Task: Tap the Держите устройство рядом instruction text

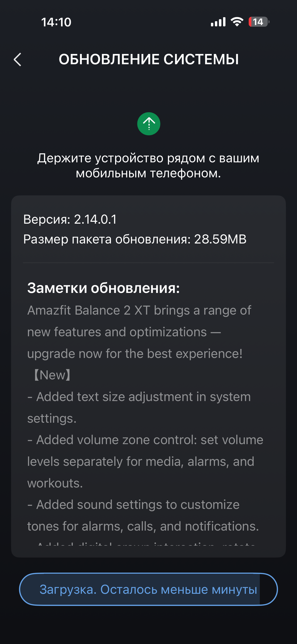Action: click(x=148, y=165)
